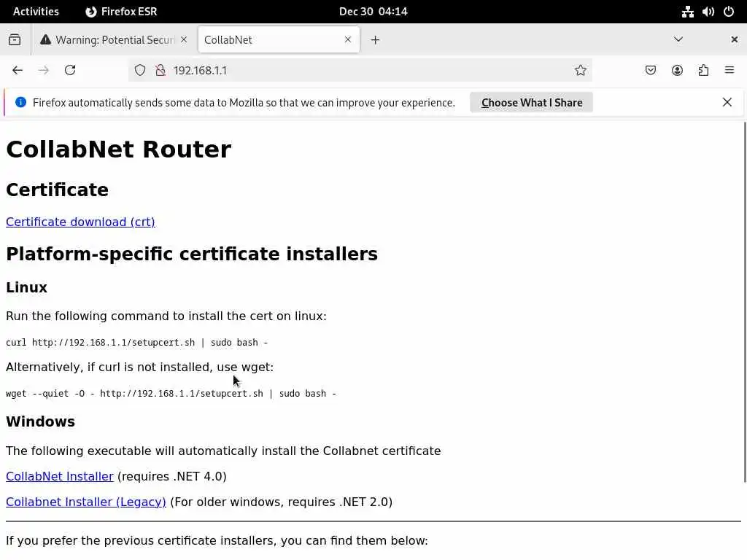Click the Certificate heading
This screenshot has width=747, height=560.
click(x=57, y=190)
